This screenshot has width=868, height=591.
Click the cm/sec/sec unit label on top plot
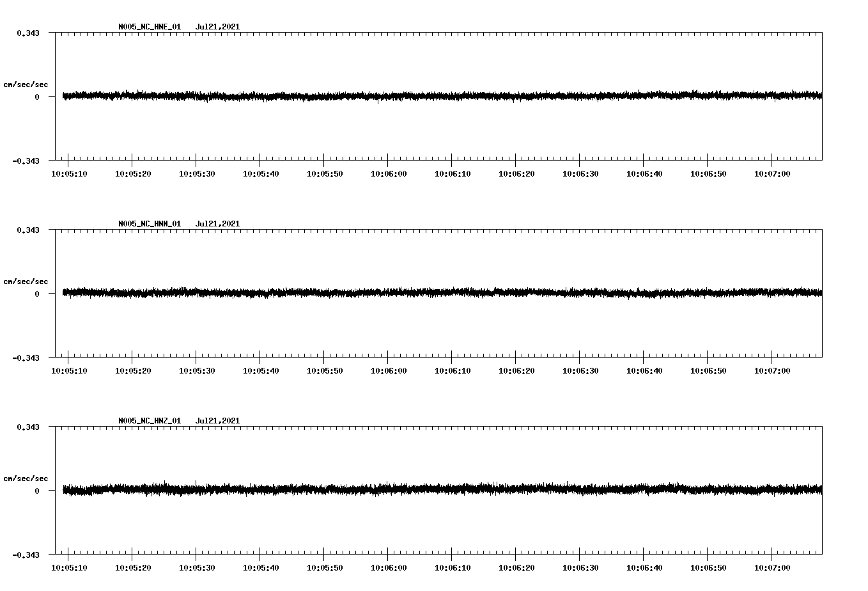coord(26,84)
